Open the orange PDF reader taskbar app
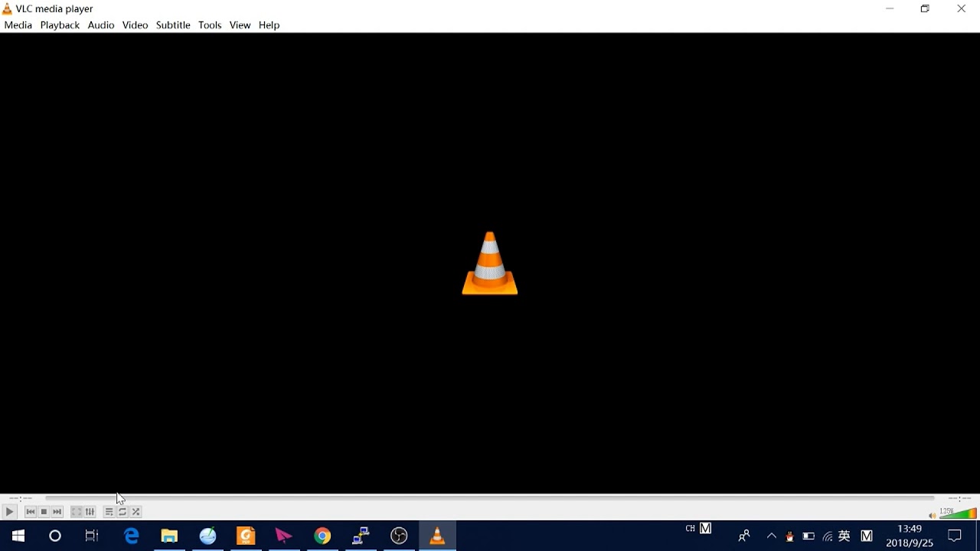This screenshot has width=980, height=551. 246,536
